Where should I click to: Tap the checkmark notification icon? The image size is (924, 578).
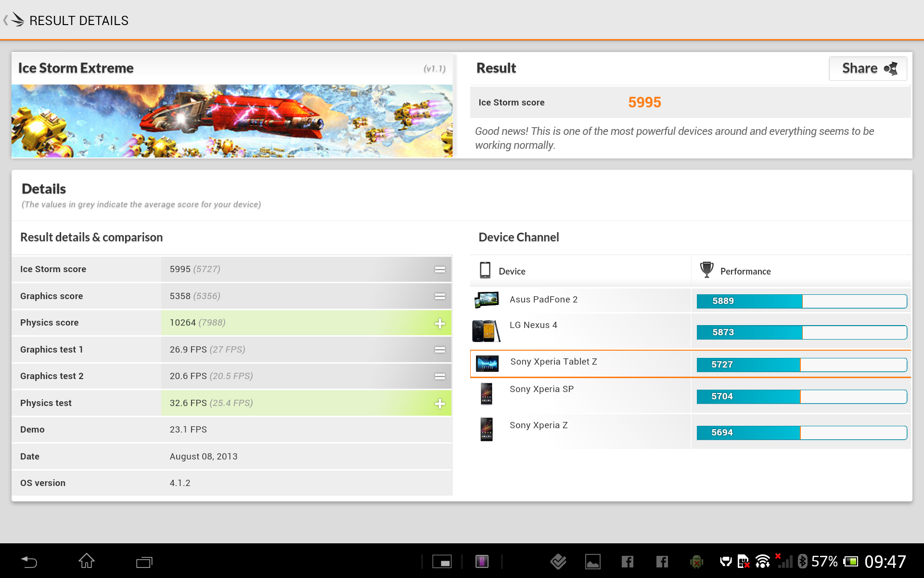coord(558,562)
